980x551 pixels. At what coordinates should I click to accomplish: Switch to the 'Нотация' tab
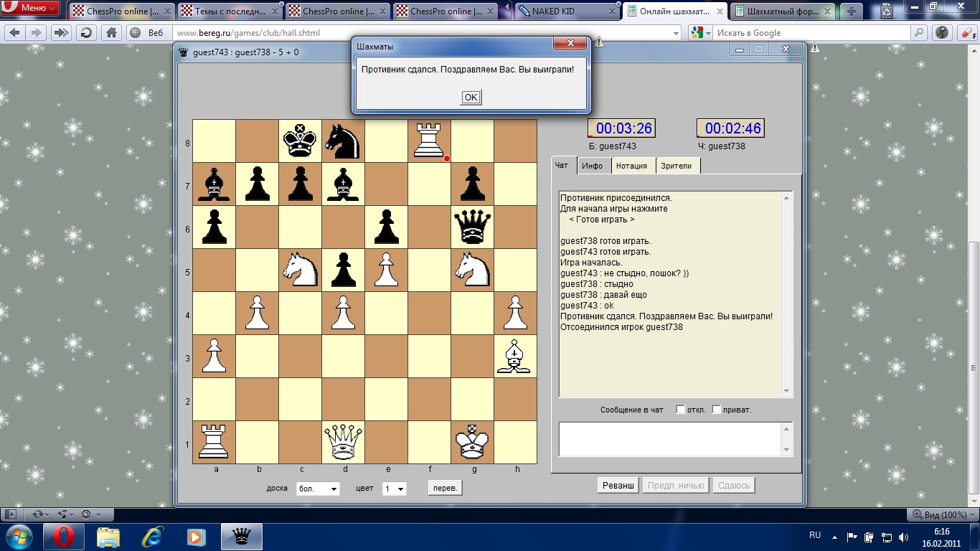click(631, 166)
